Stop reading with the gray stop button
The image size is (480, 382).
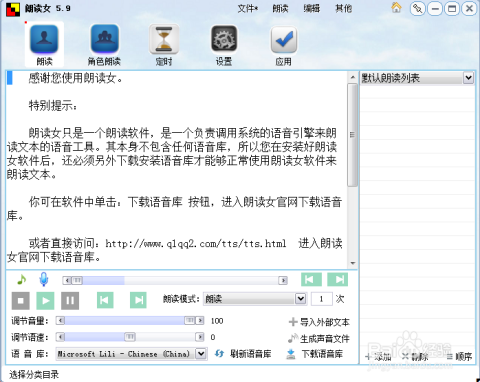pyautogui.click(x=21, y=301)
